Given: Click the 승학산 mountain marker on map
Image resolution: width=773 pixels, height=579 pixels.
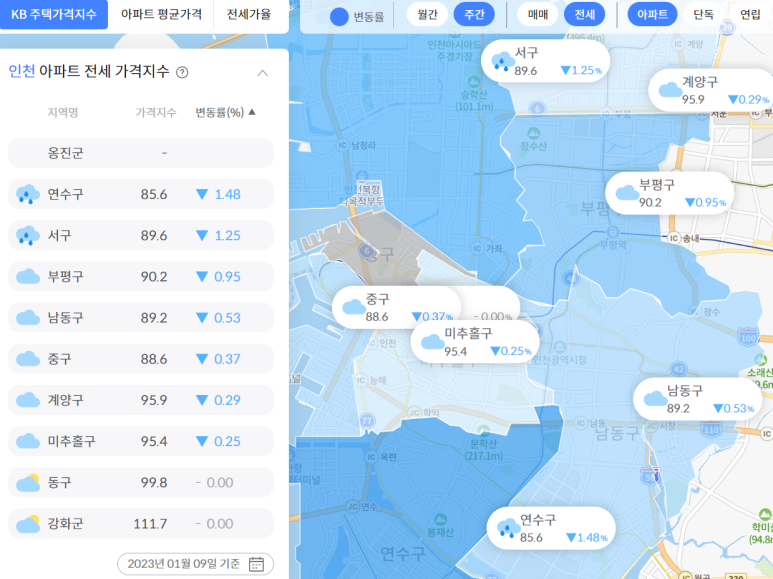Looking at the screenshot, I should click(474, 81).
